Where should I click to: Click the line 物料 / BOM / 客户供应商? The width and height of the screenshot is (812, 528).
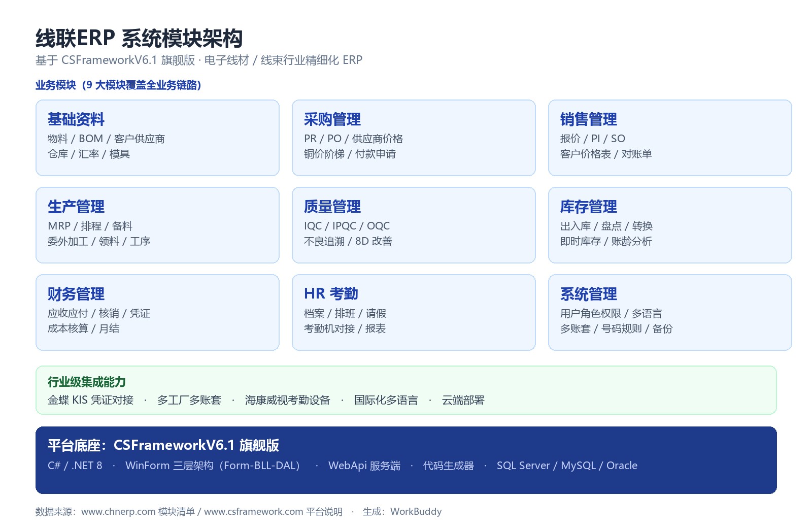click(106, 139)
